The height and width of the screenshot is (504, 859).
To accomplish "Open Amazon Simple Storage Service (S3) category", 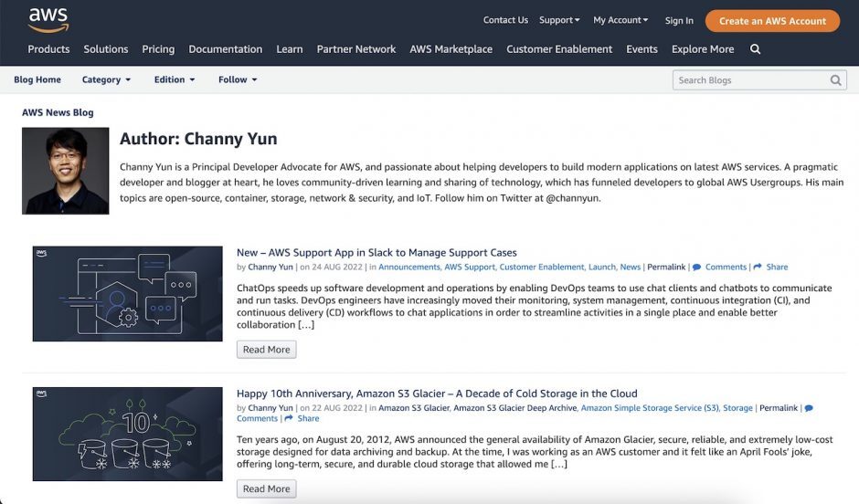I will [650, 408].
